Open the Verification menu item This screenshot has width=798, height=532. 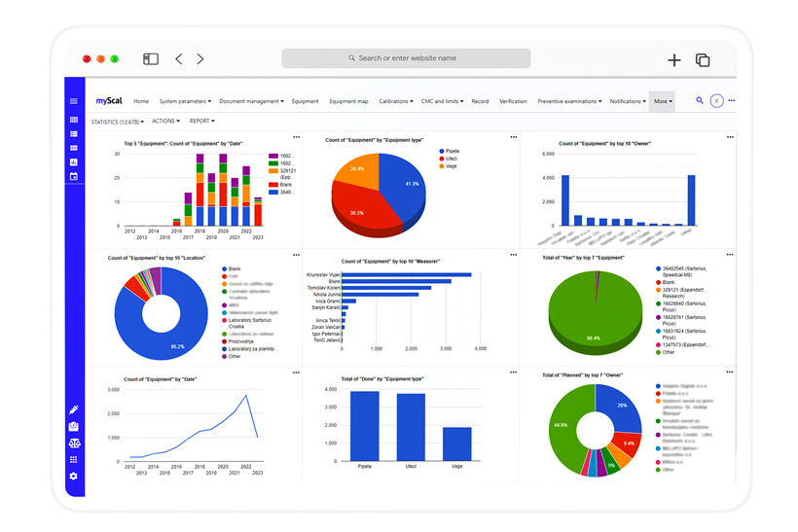click(x=513, y=101)
